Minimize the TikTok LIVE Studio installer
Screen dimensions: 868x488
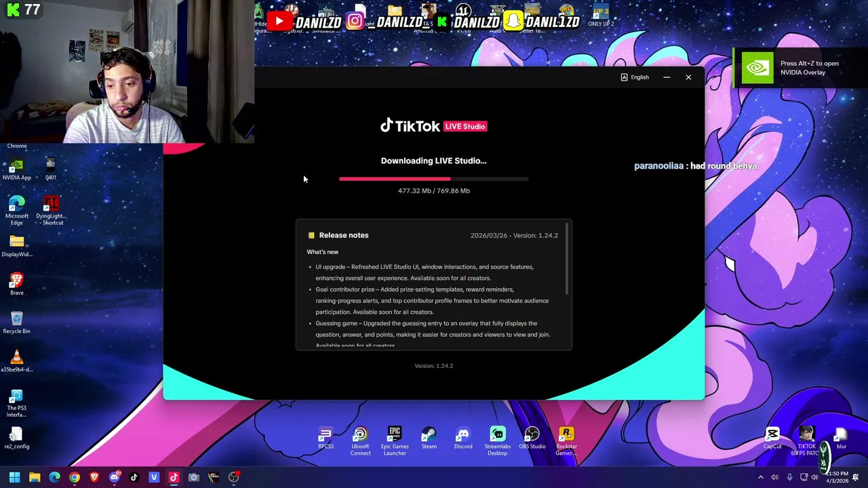pos(667,77)
